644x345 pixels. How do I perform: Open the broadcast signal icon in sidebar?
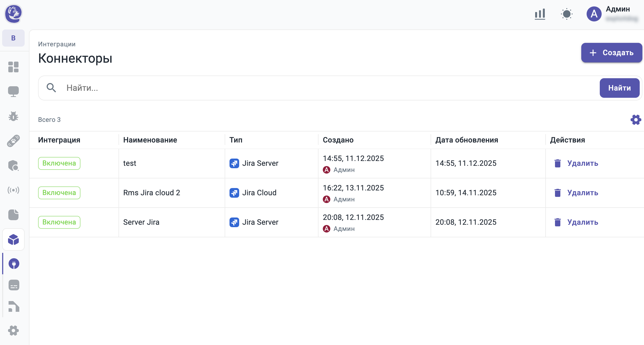[x=13, y=190]
